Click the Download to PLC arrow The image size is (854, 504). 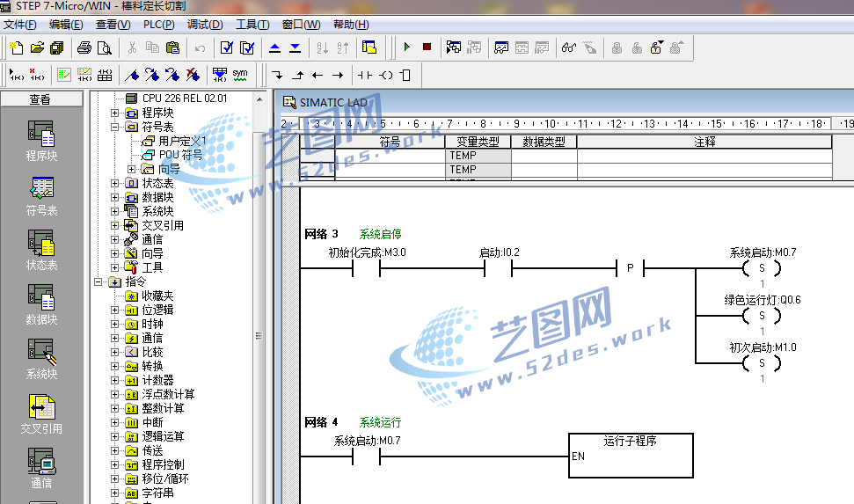[x=296, y=48]
